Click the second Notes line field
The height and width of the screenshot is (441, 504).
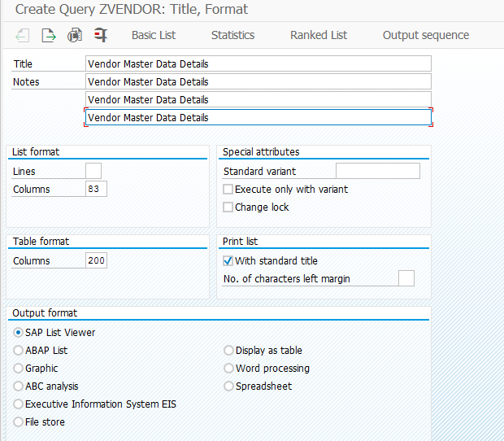coord(259,100)
